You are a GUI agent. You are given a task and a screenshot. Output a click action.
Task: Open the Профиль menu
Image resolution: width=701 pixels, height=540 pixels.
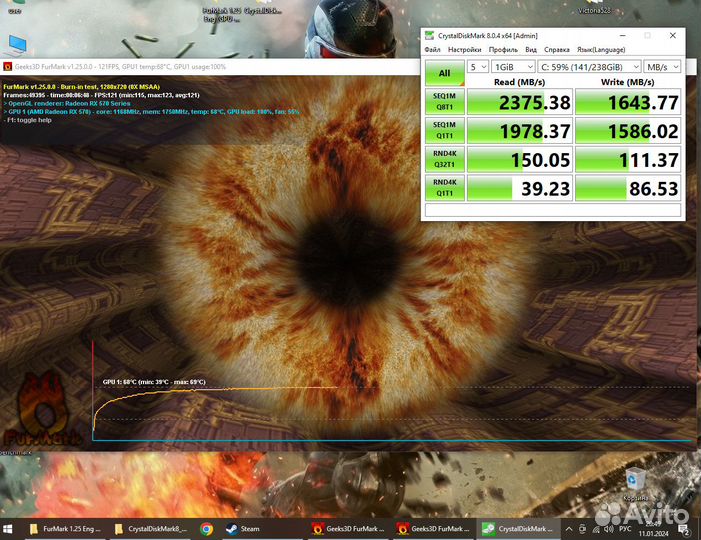coord(503,50)
